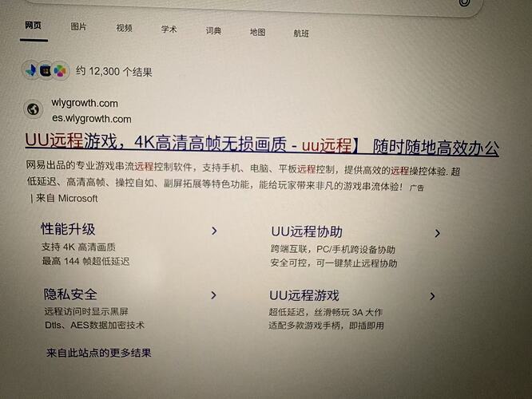This screenshot has height=399, width=532.
Task: Open the 隐私安全 sitelink
Action: pos(70,294)
